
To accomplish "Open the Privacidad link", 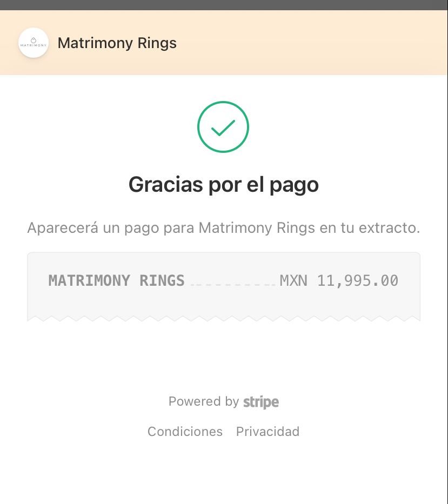I will click(268, 432).
